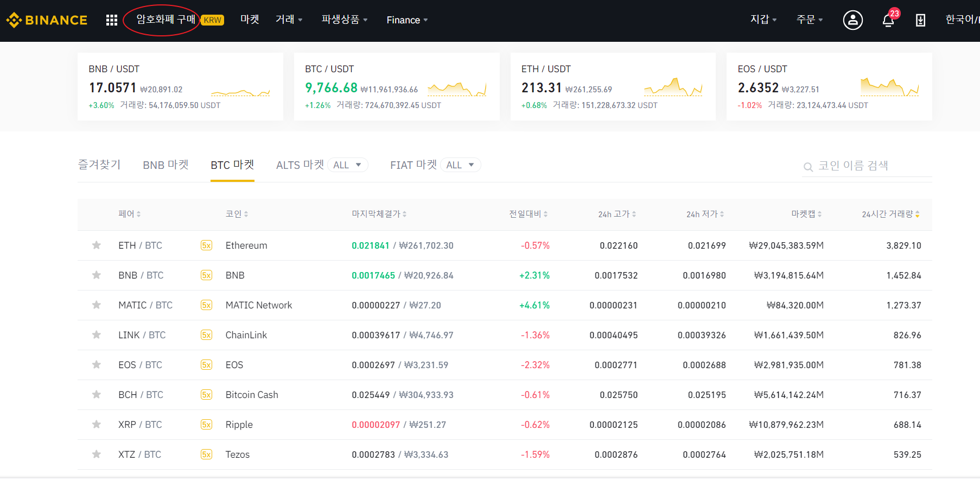Click the 5x margin badge for EOS / BTC

(206, 365)
